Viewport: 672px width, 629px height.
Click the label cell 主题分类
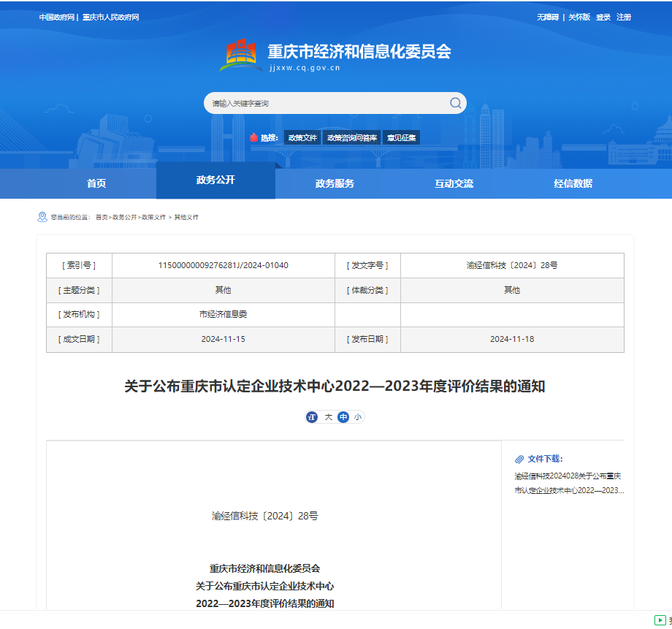79,290
